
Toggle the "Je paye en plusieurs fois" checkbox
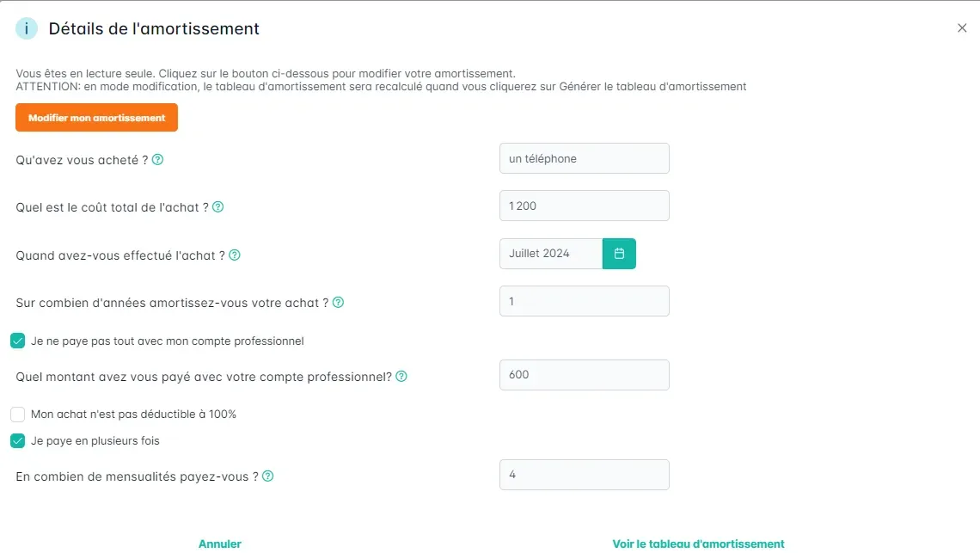18,441
